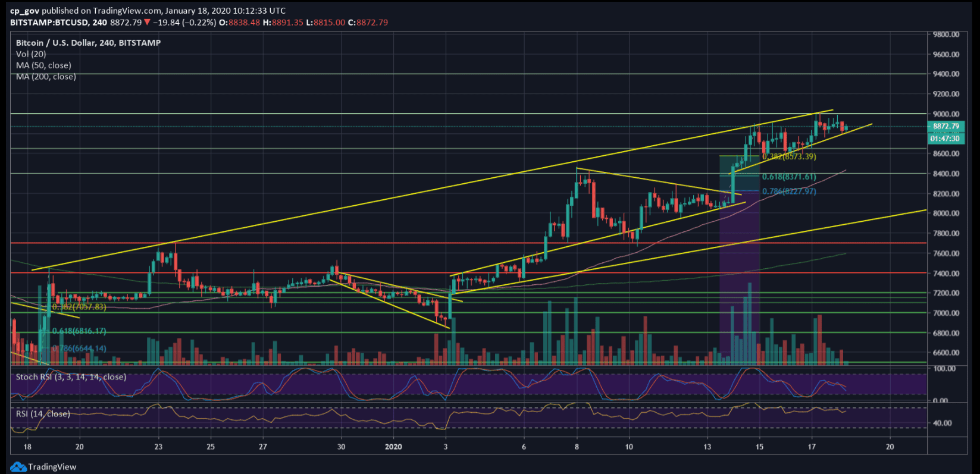Screen dimensions: 980x474
Task: Click the 9000.00 level on the price axis
Action: [x=946, y=114]
